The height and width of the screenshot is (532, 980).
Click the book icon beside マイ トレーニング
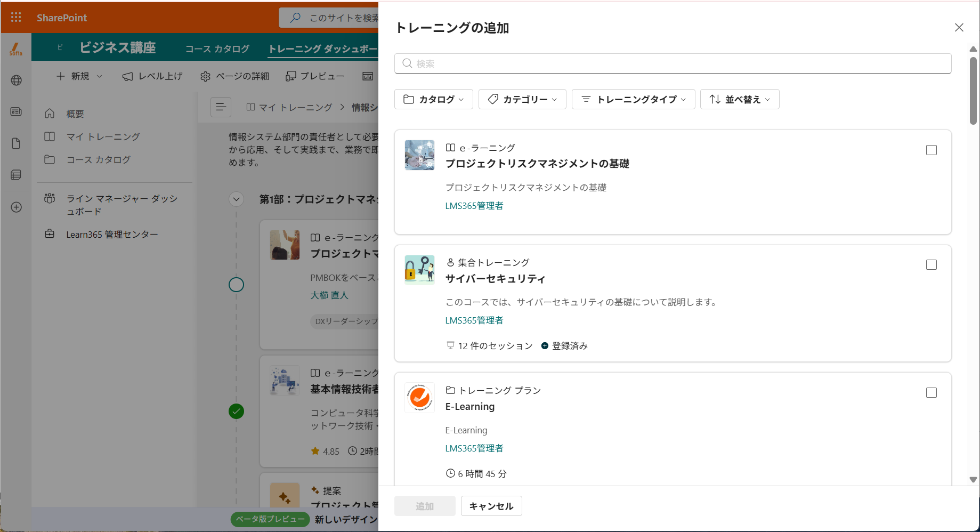pyautogui.click(x=50, y=136)
